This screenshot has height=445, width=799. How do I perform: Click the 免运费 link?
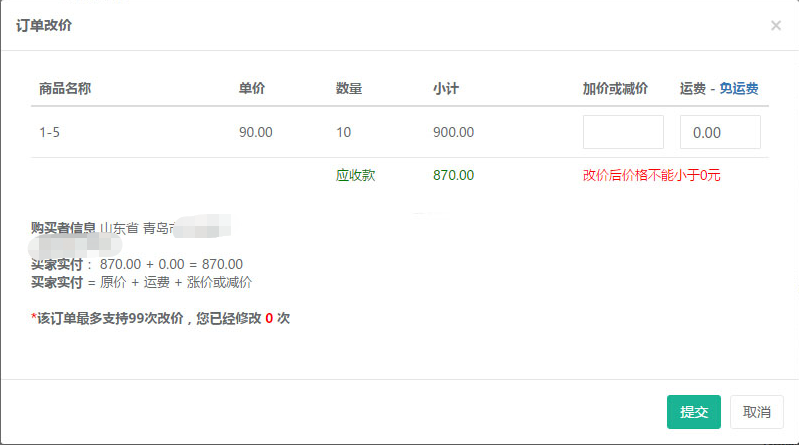[739, 88]
